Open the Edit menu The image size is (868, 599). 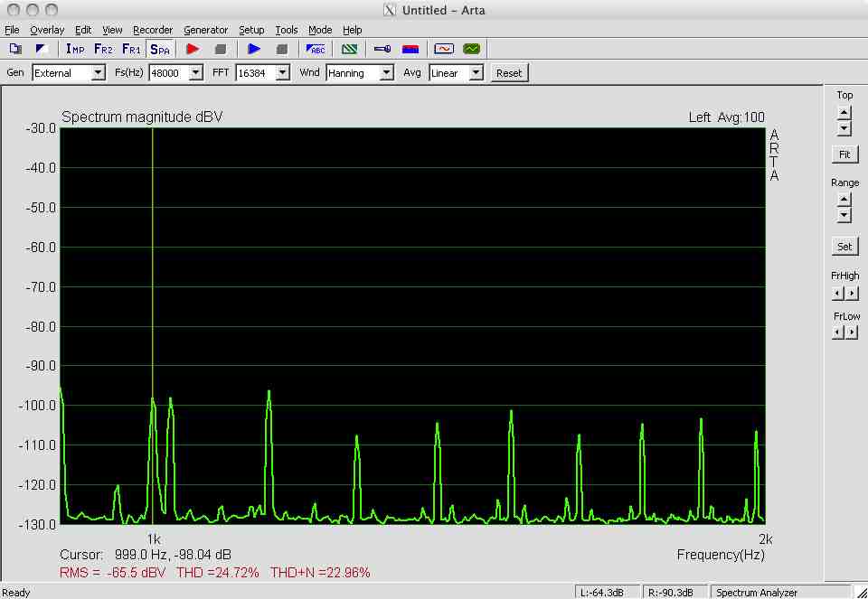[83, 30]
